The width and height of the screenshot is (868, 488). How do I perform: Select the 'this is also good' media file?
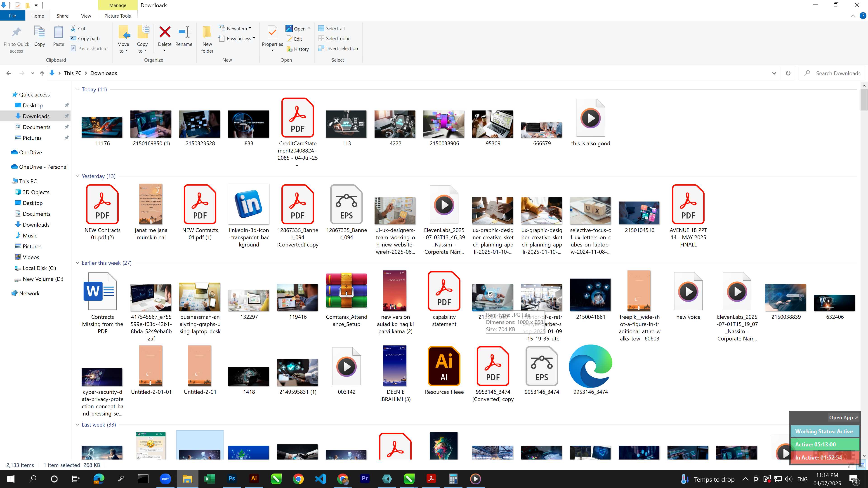coord(590,123)
